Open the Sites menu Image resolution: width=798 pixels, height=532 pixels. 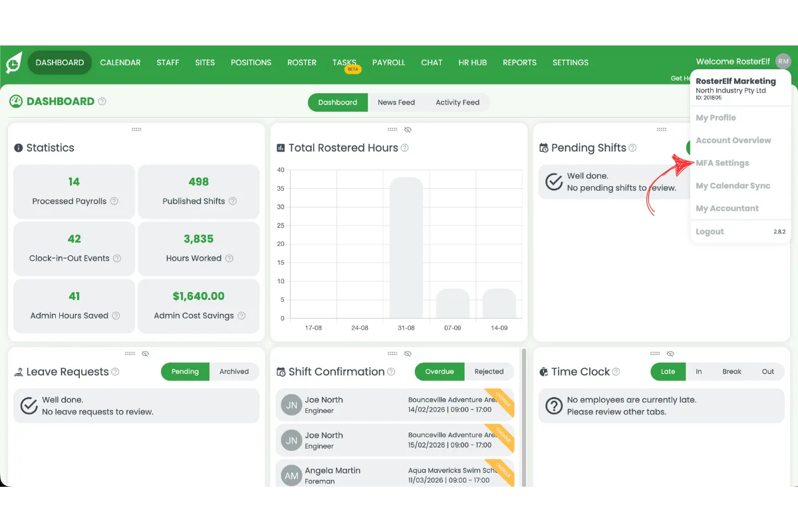205,63
